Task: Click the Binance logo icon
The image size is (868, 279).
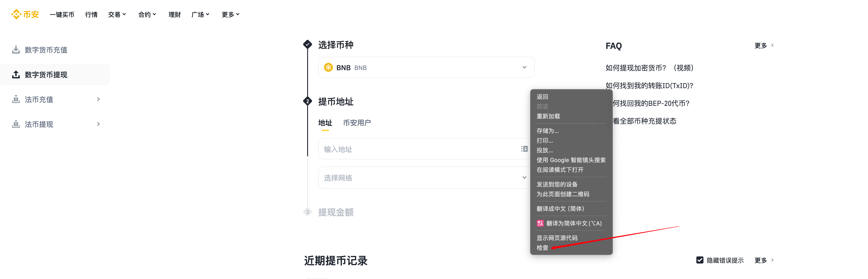Action: 16,14
